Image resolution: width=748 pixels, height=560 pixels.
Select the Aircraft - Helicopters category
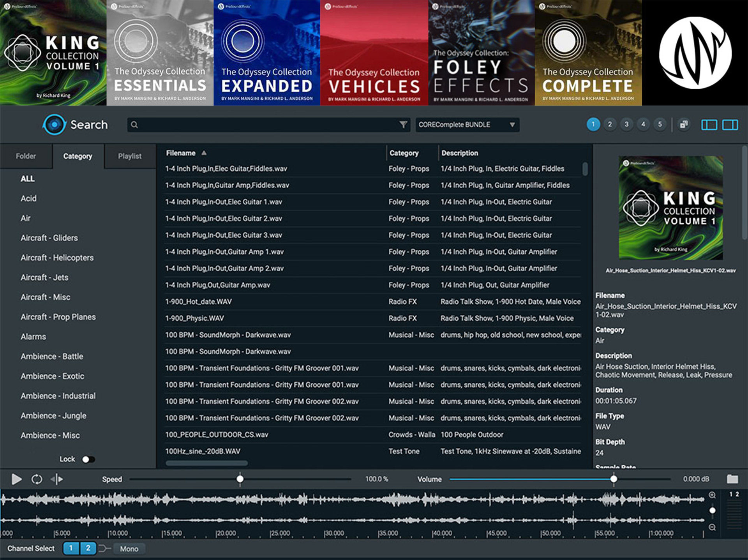[57, 258]
